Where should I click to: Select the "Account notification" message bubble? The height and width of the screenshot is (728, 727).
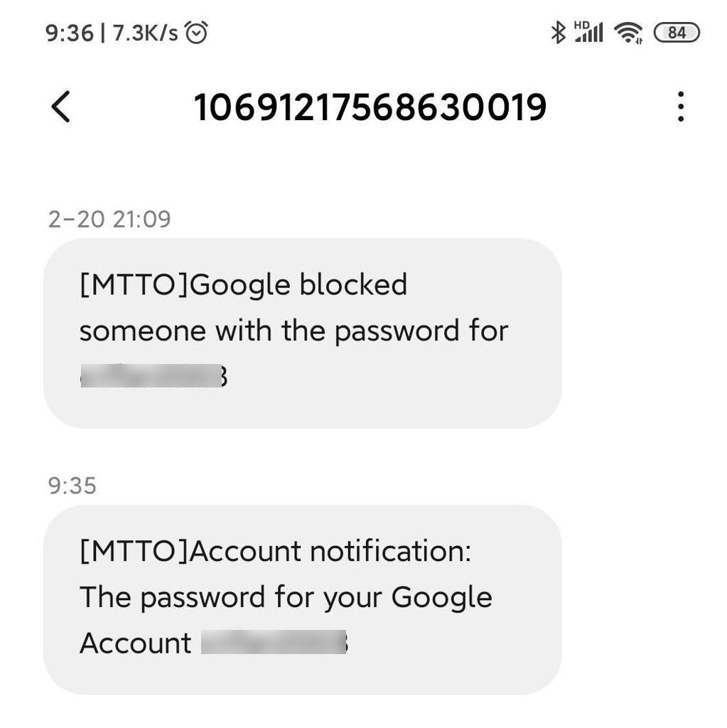tap(303, 599)
